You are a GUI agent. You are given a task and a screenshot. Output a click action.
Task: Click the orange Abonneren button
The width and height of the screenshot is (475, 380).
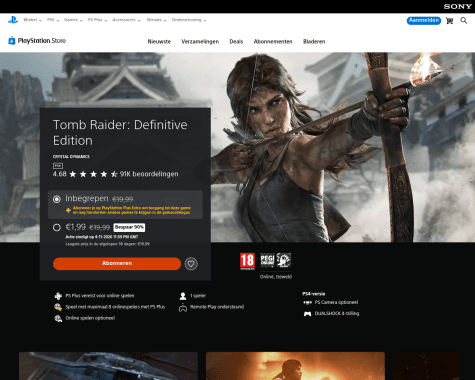(117, 263)
